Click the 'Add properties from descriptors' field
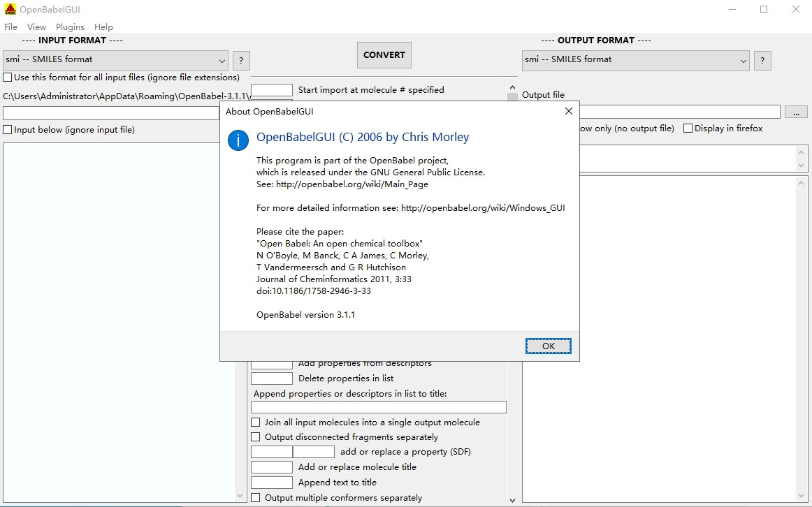Viewport: 812px width, 507px height. (272, 365)
